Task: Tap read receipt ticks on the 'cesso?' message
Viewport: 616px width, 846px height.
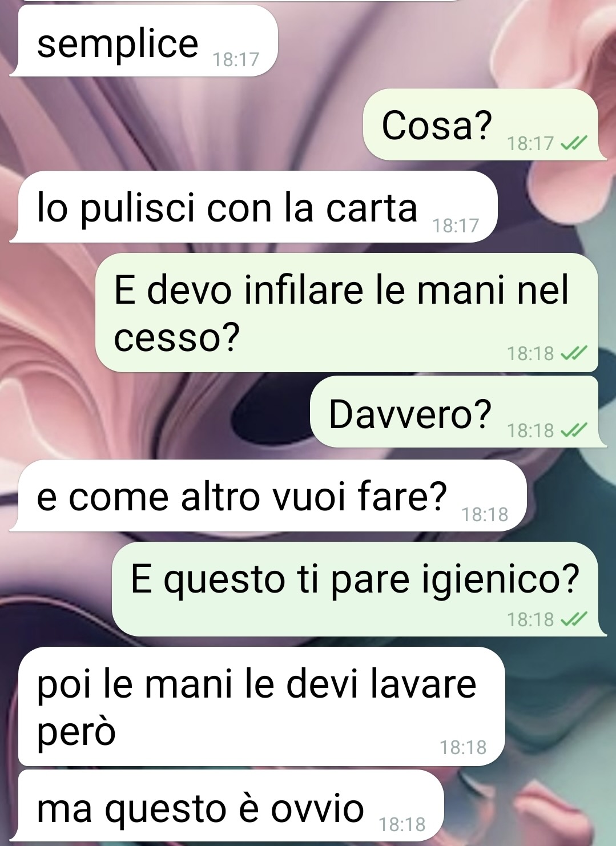Action: tap(574, 353)
